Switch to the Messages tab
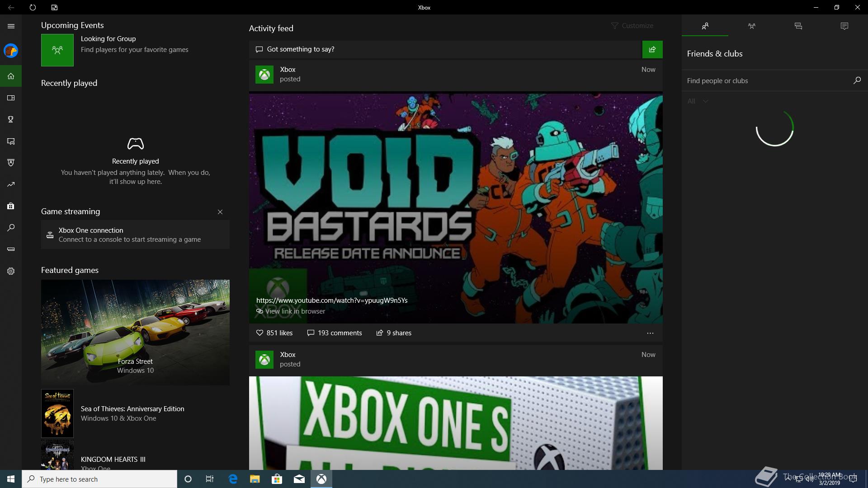This screenshot has height=488, width=868. (x=798, y=26)
